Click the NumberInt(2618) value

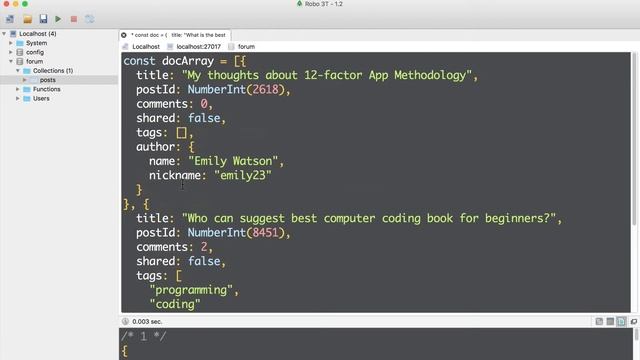[236, 90]
